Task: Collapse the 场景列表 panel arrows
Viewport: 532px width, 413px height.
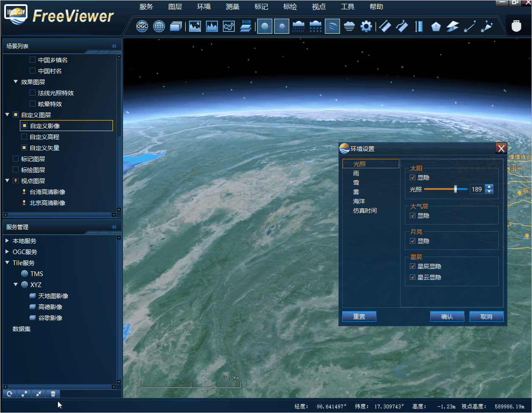Action: tap(114, 46)
